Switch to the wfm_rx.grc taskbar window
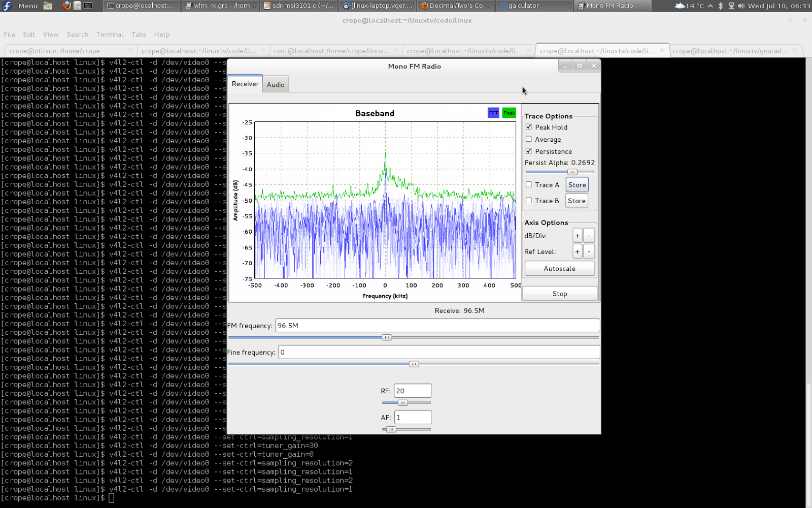This screenshot has height=508, width=812. pos(220,6)
